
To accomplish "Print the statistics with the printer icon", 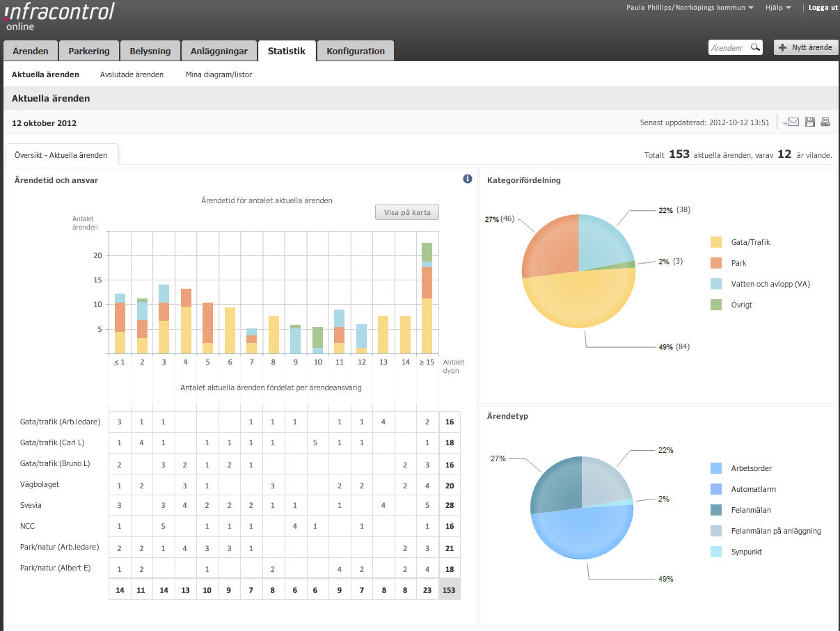I will [x=825, y=122].
